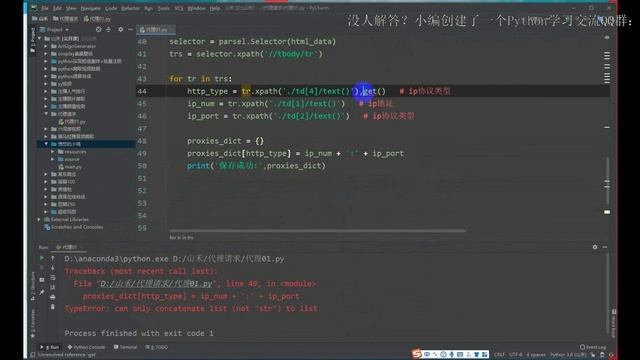Expand the cosplay folder

(x=46, y=53)
